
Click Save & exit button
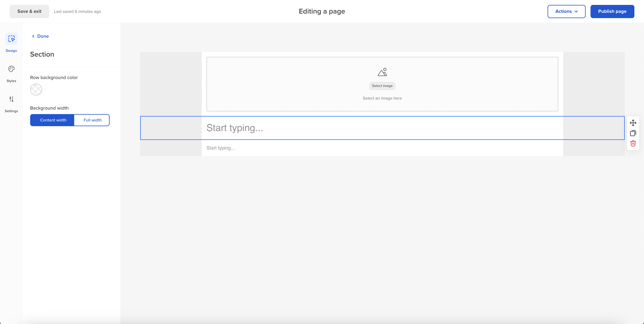[29, 12]
